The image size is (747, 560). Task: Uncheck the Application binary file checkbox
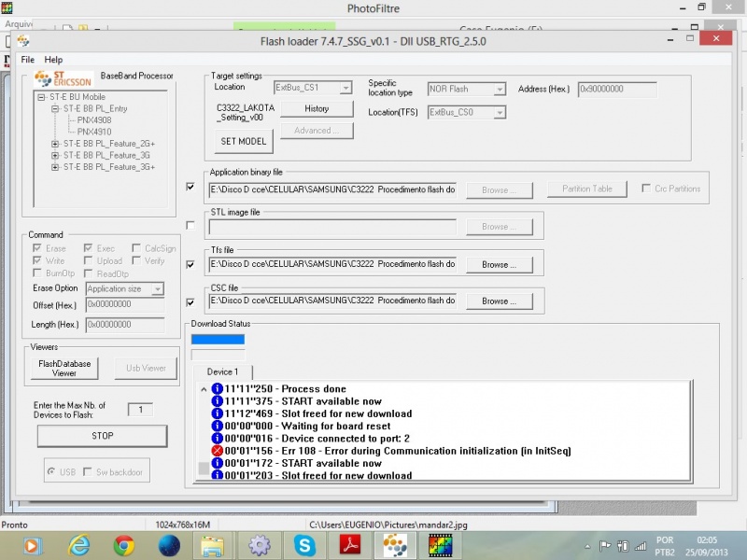[190, 187]
